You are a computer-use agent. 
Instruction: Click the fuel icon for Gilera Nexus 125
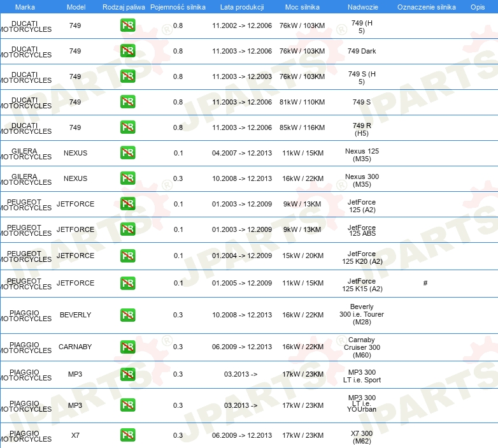[x=127, y=153]
